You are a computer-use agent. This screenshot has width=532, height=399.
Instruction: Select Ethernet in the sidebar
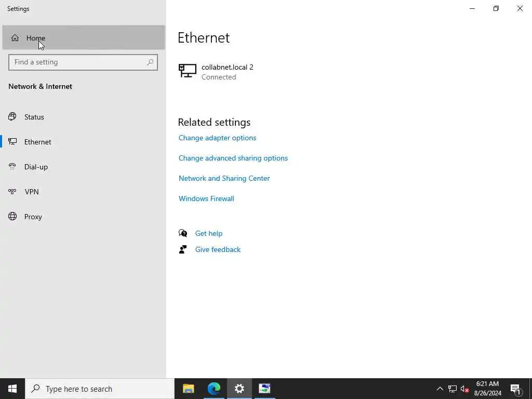click(x=83, y=142)
